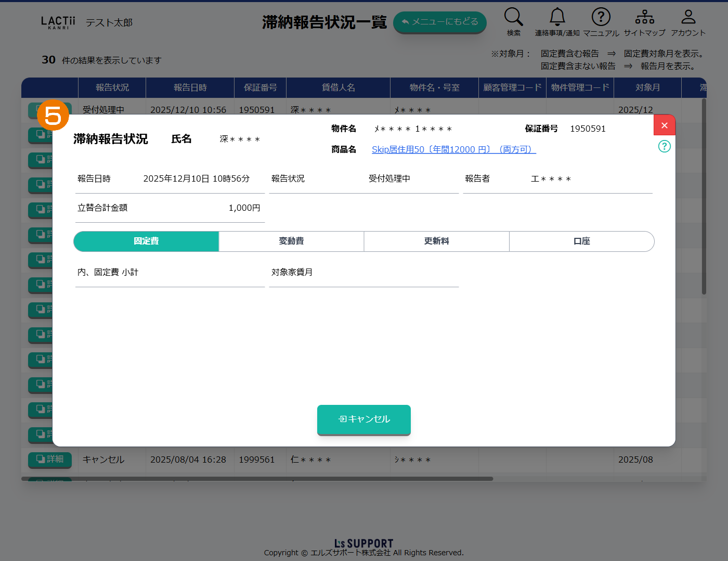The image size is (728, 561).
Task: Select the 口座 tab
Action: (x=581, y=241)
